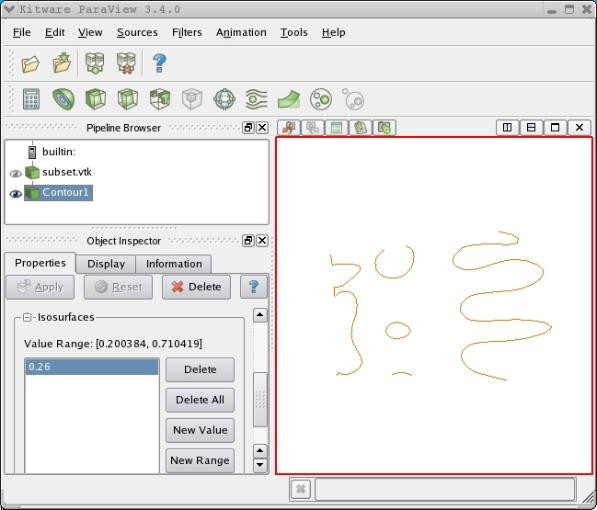Delete the Contour1 filter with red X
This screenshot has height=510, width=597.
196,287
